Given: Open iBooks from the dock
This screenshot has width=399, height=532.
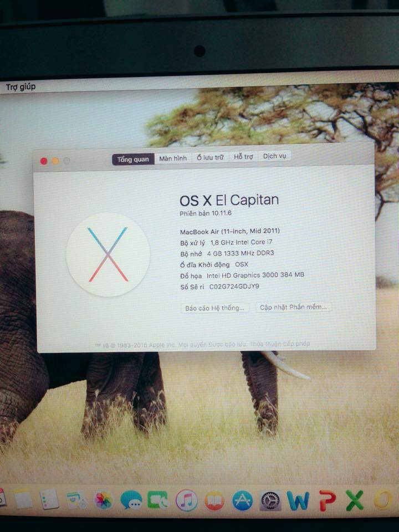Looking at the screenshot, I should click(214, 501).
